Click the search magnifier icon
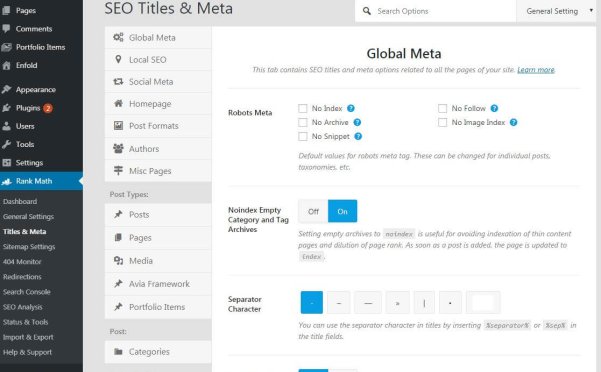This screenshot has width=601, height=372. [x=367, y=11]
